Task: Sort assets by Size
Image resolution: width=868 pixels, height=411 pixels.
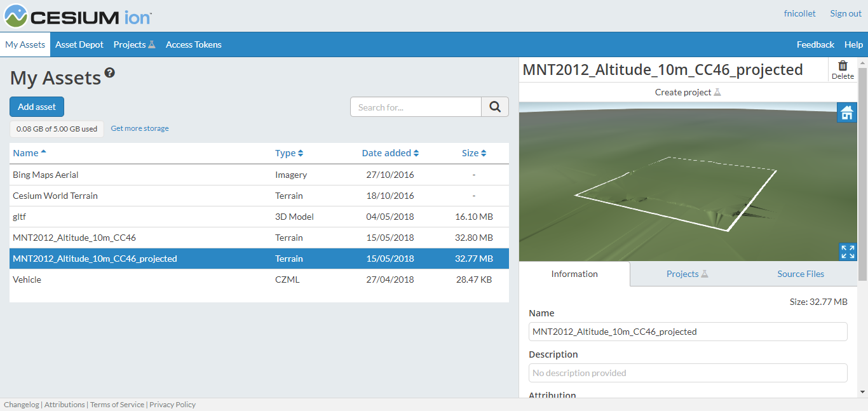Action: (473, 152)
